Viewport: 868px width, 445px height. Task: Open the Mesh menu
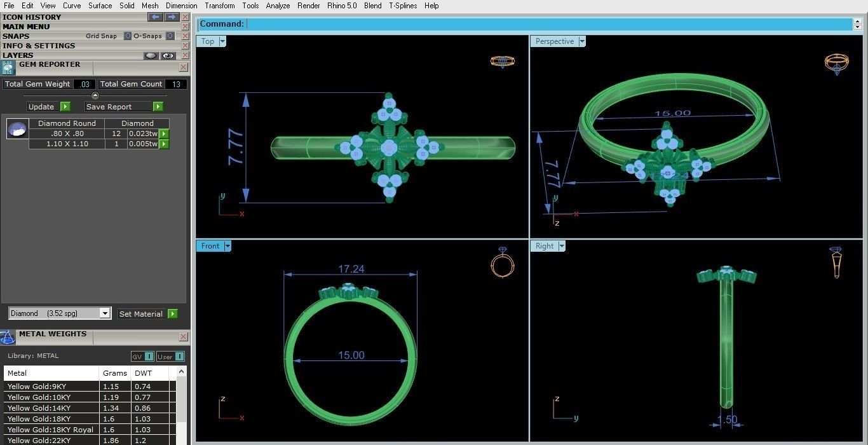[x=150, y=6]
